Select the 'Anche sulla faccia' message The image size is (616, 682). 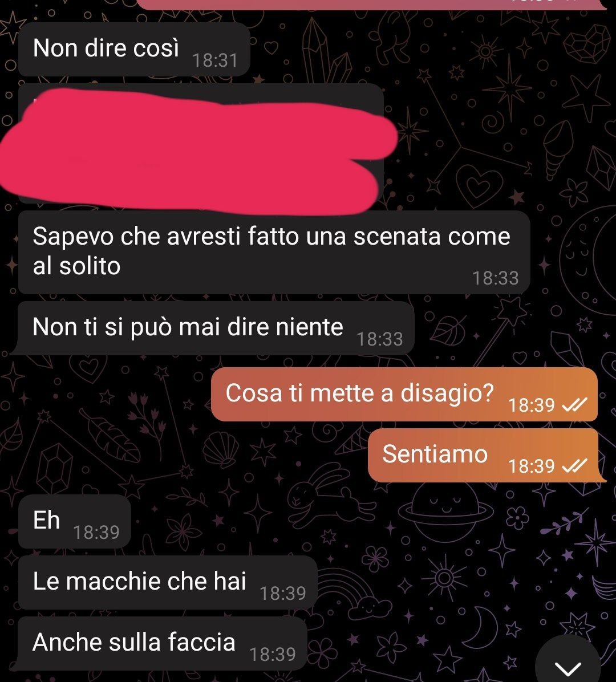pyautogui.click(x=161, y=643)
